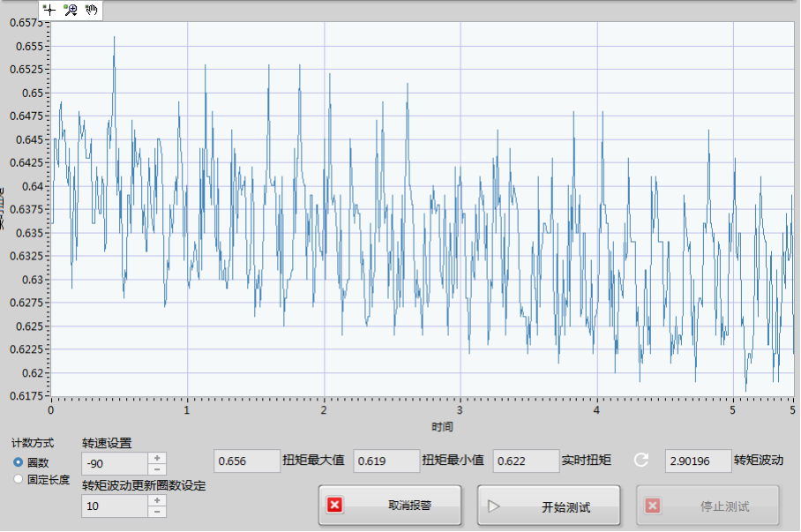801x532 pixels.
Task: Click the 0.6175 y-axis minimum value
Action: tap(26, 395)
